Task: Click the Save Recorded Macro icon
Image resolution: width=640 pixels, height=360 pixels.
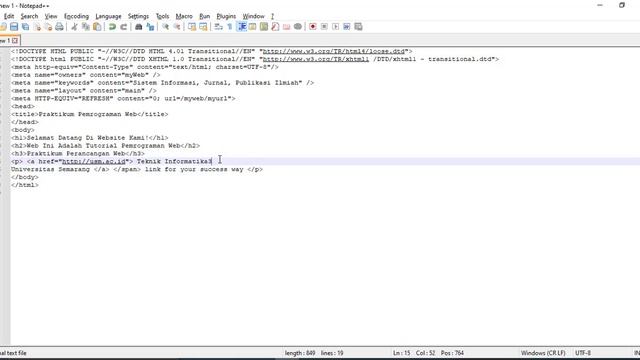Action: pos(358,27)
